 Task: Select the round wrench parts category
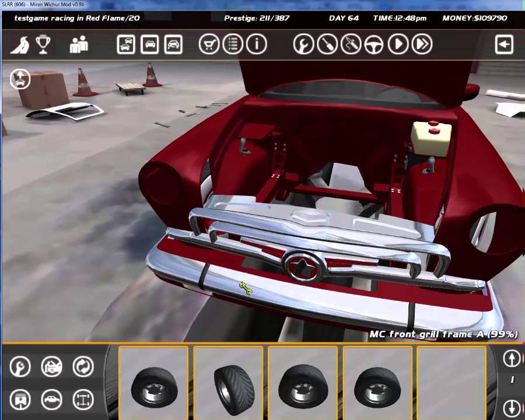point(20,366)
